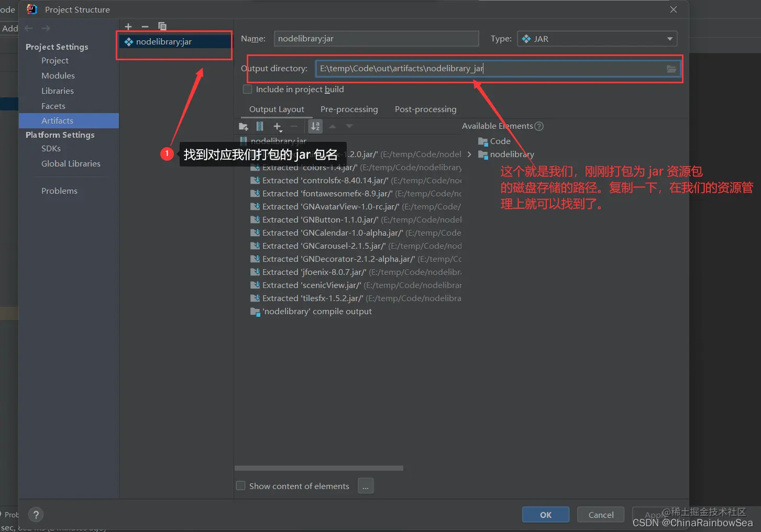Viewport: 761px width, 532px height.
Task: Select Extracted 'GNCalendar-1.0-alpha.jar/' row
Action: coord(356,233)
